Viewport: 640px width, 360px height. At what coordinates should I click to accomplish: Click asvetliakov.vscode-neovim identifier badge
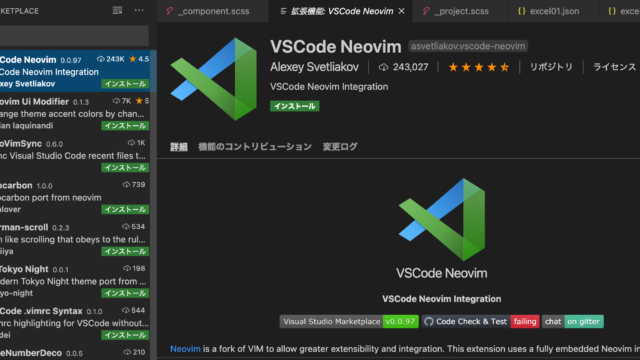(x=468, y=46)
